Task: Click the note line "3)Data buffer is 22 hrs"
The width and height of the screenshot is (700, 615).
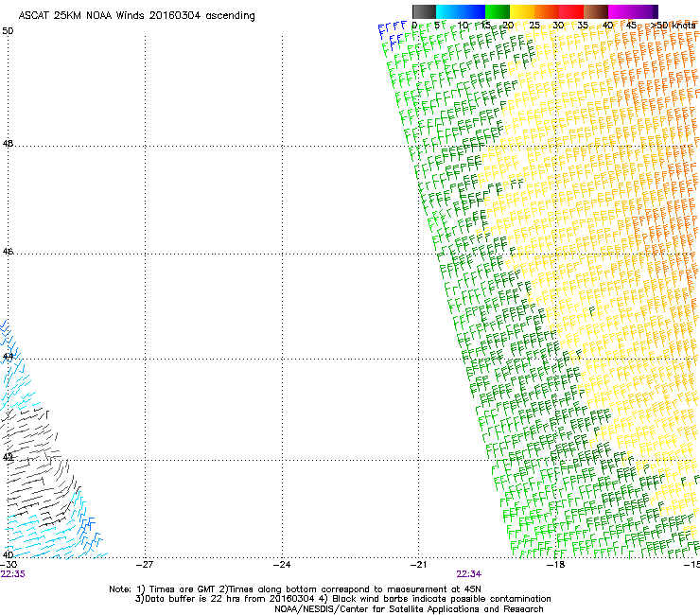Action: click(x=342, y=599)
